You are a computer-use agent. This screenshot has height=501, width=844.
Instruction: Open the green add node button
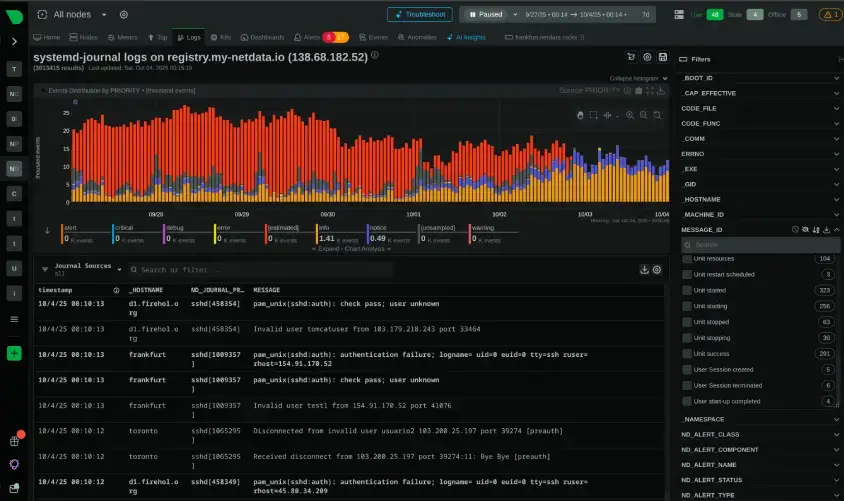14,354
